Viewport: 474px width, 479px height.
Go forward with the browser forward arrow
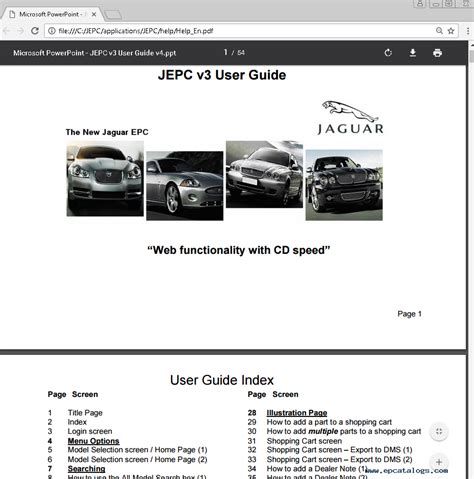(20, 31)
